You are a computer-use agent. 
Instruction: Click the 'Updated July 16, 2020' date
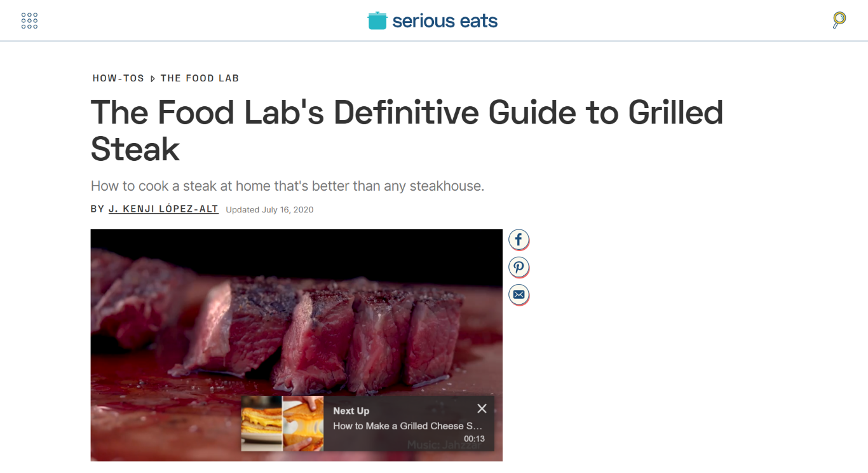[x=269, y=210]
